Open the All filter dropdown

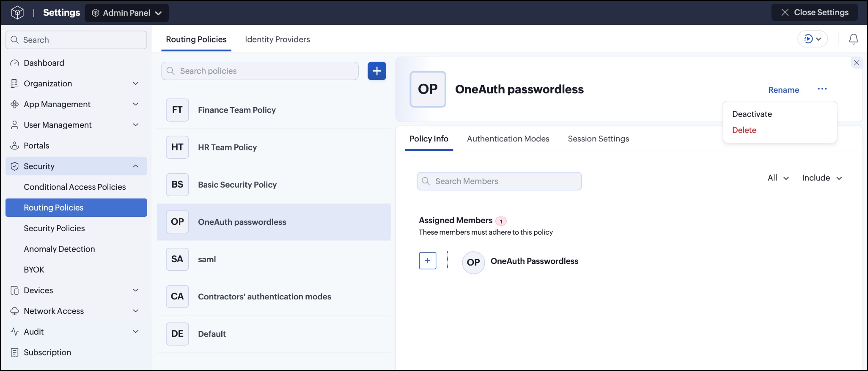778,178
